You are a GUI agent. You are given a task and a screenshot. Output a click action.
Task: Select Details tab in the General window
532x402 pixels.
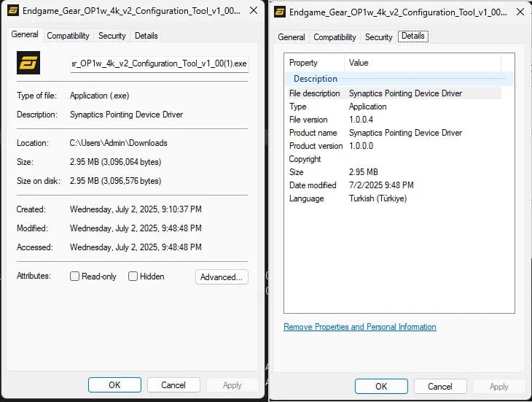pos(146,36)
